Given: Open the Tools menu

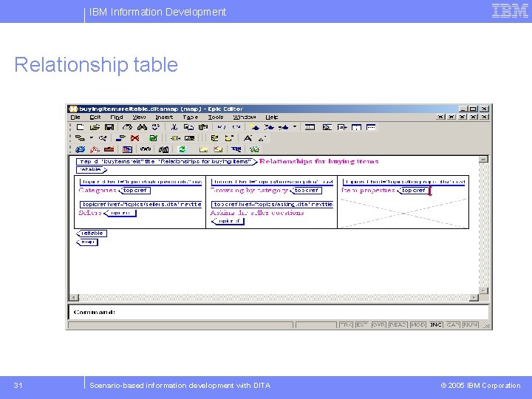Looking at the screenshot, I should [x=216, y=117].
